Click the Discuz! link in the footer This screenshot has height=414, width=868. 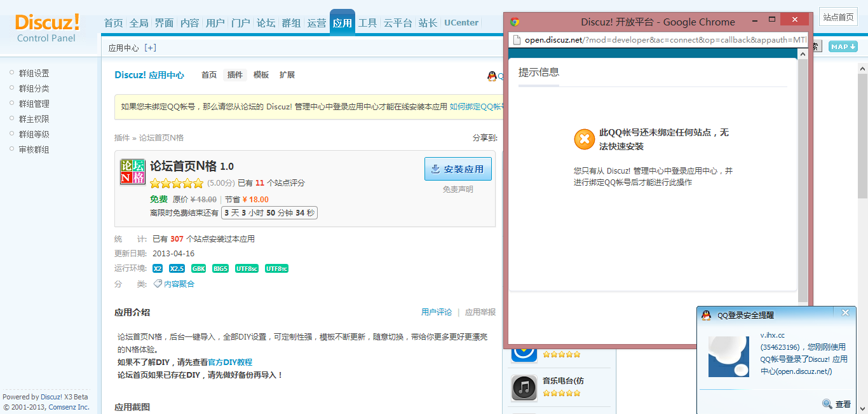point(51,397)
